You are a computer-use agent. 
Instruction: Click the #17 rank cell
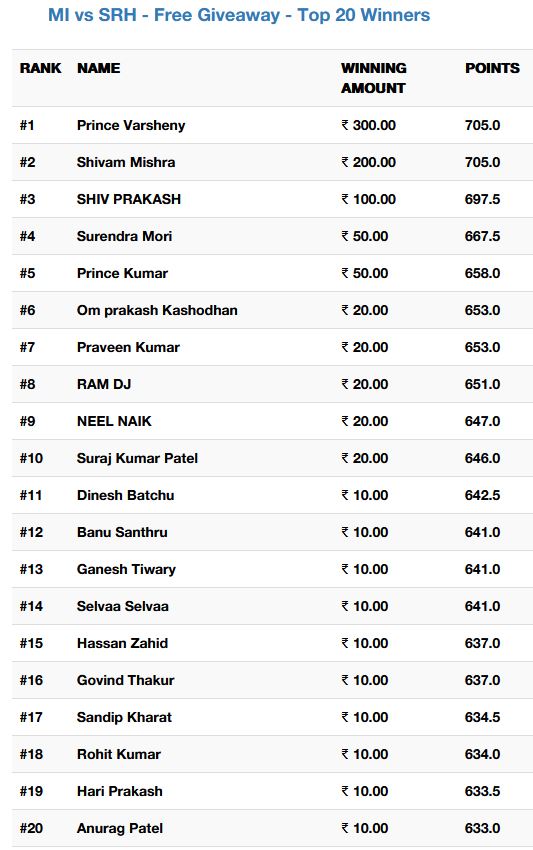31,717
